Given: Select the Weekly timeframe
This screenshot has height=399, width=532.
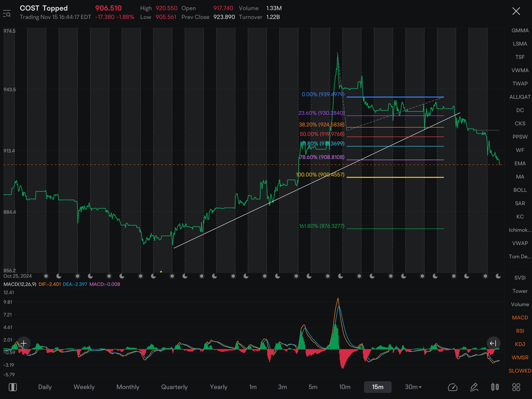Looking at the screenshot, I should (x=84, y=387).
